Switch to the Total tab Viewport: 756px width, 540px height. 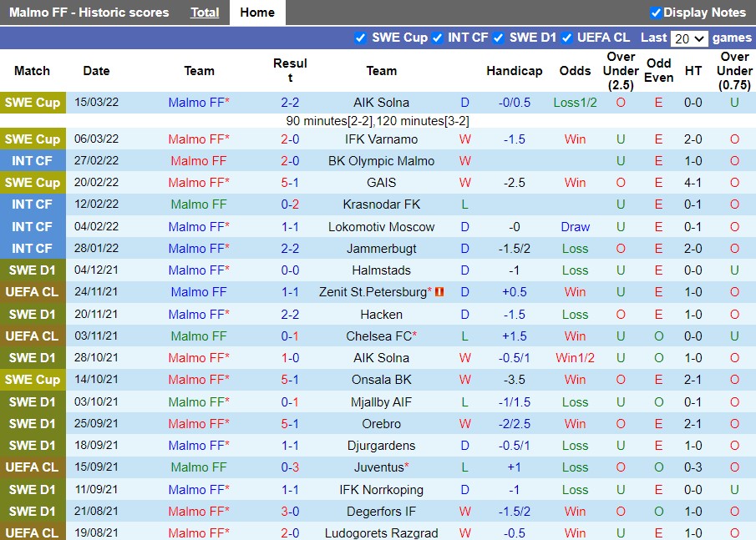tap(205, 13)
